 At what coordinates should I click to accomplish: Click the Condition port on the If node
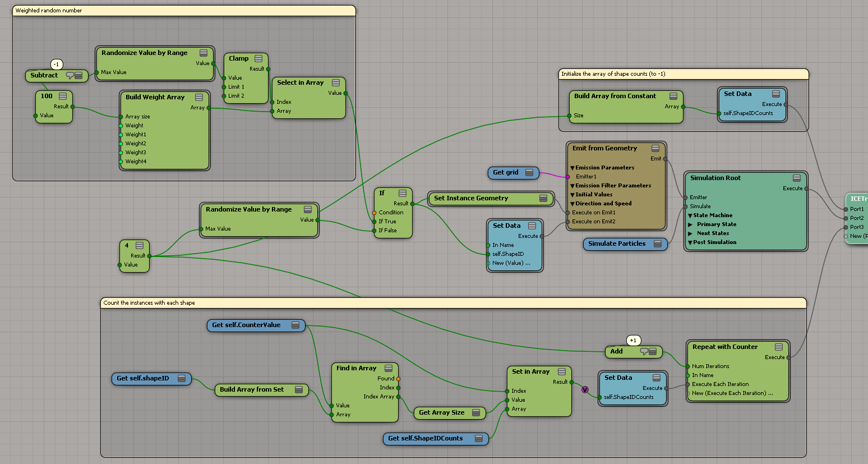(x=374, y=213)
